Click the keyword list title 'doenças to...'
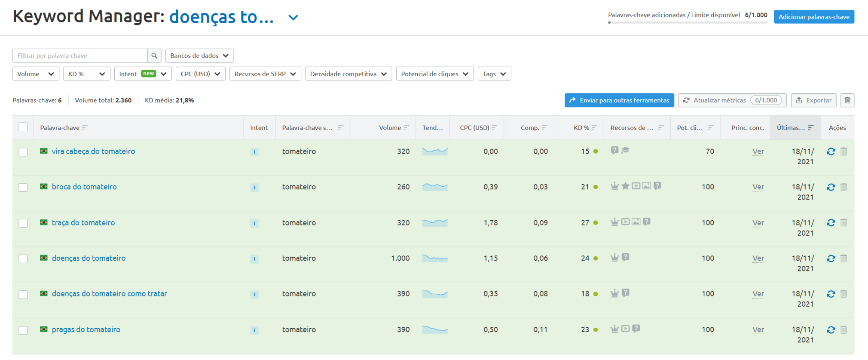This screenshot has width=868, height=360. (x=221, y=17)
